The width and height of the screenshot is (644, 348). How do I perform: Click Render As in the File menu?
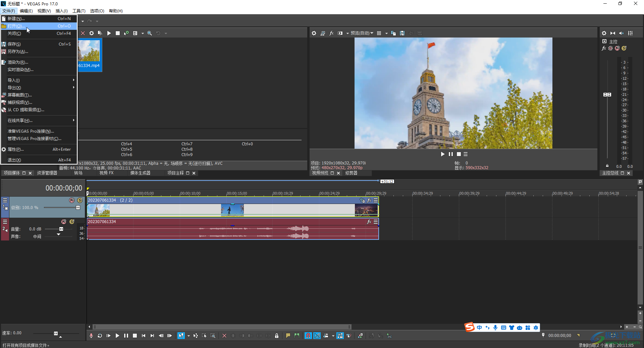pyautogui.click(x=18, y=62)
